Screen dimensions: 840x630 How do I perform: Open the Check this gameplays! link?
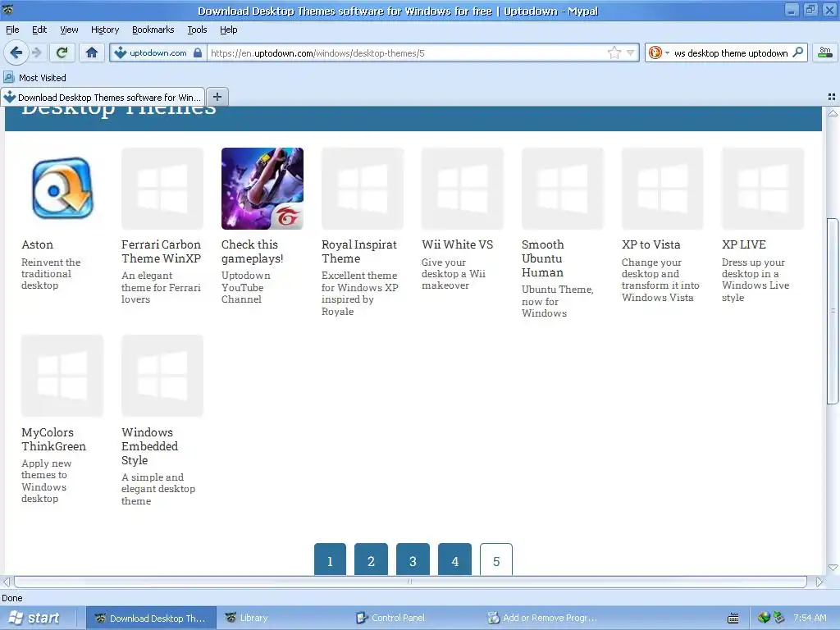pos(253,251)
